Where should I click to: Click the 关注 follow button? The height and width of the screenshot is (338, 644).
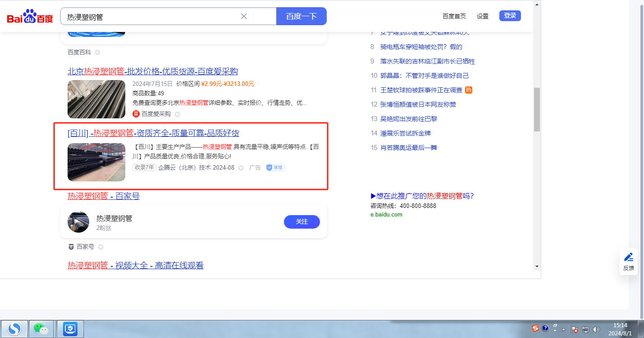point(301,222)
